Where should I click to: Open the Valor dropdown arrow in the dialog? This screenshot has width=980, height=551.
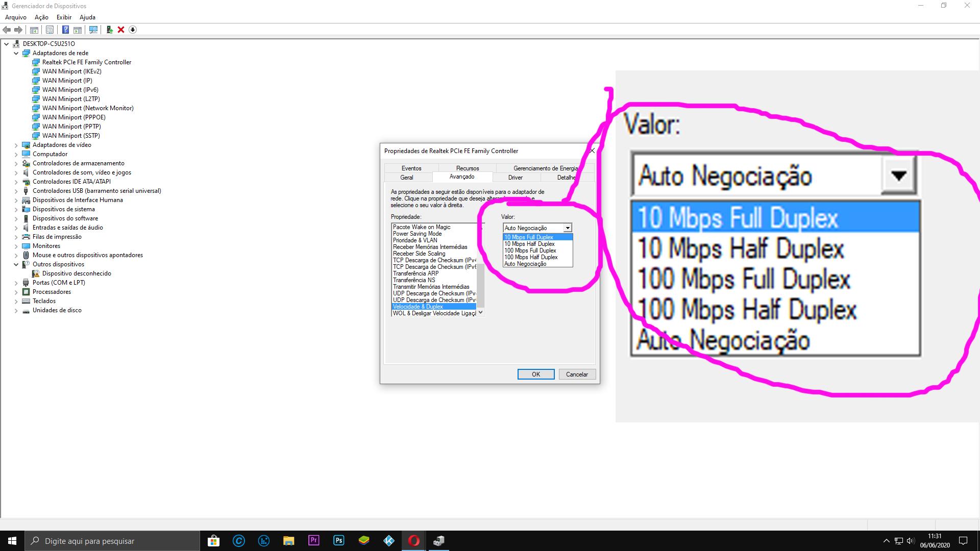pos(568,228)
